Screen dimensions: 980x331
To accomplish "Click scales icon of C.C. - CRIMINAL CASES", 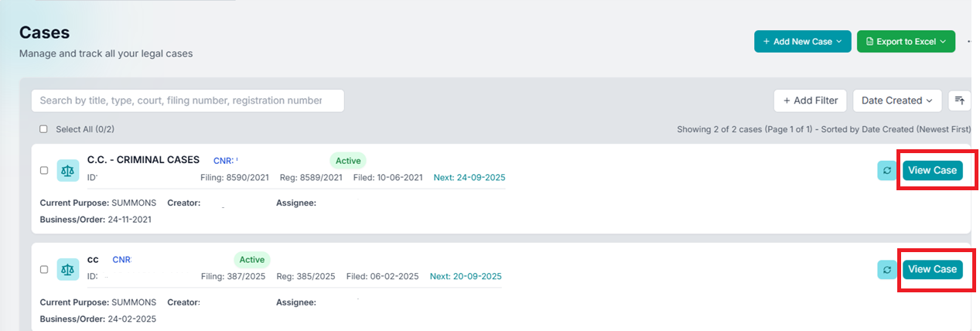I will (x=68, y=170).
